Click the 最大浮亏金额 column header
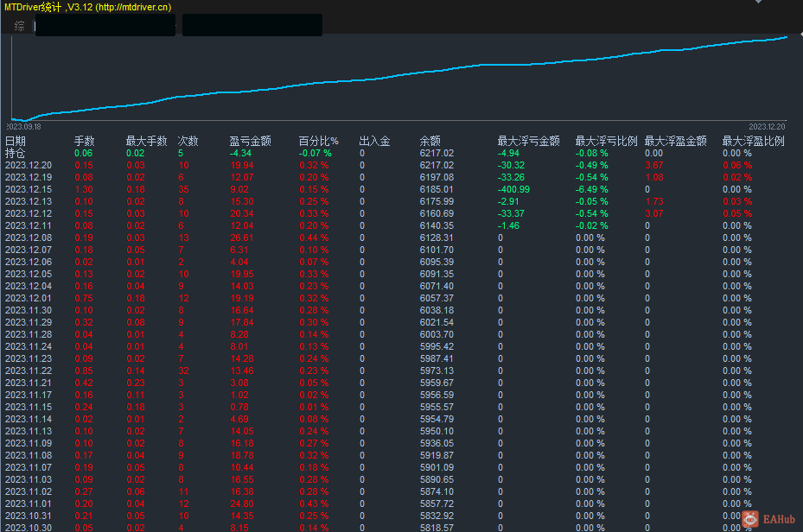 pyautogui.click(x=528, y=141)
